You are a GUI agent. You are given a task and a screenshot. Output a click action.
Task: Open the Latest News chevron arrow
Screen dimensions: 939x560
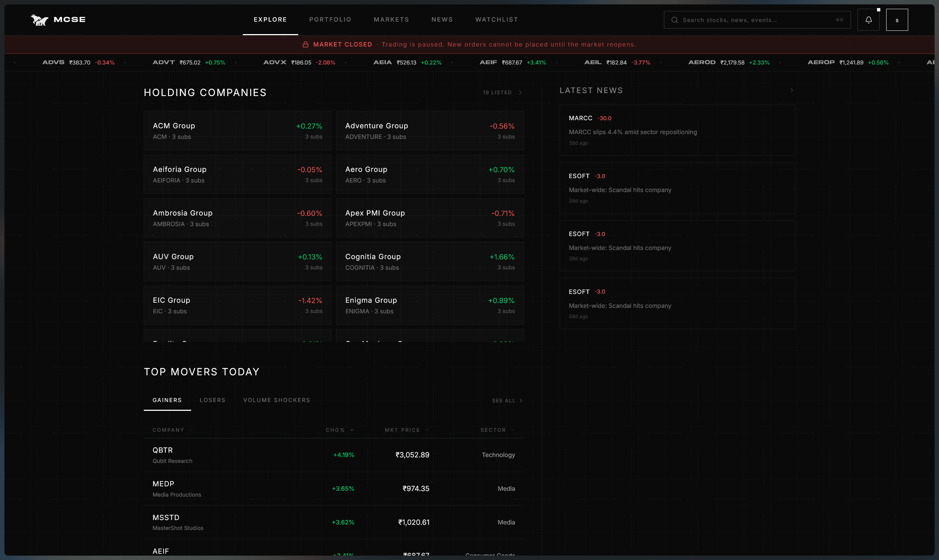click(x=792, y=90)
